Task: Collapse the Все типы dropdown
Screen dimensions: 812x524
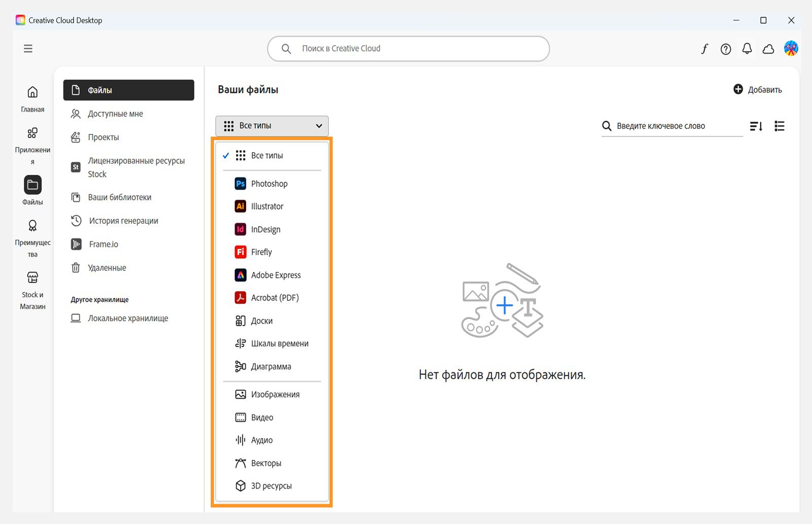Action: tap(272, 126)
